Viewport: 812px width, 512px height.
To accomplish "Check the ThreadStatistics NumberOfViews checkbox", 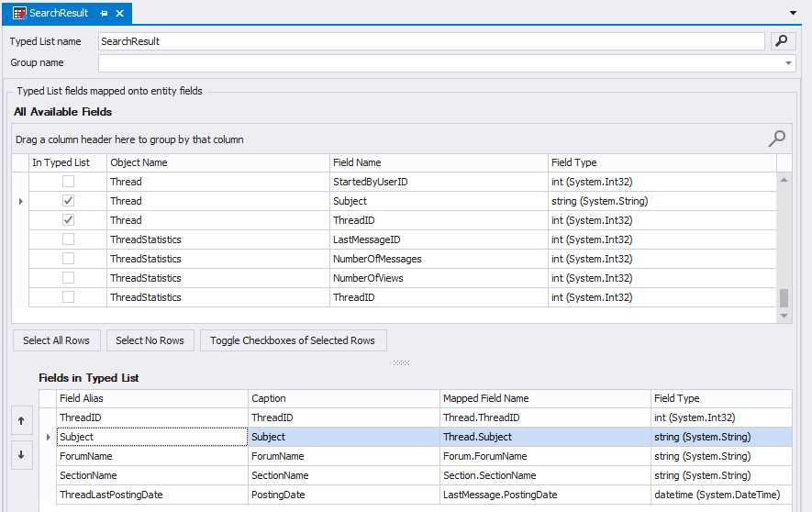I will tap(68, 277).
